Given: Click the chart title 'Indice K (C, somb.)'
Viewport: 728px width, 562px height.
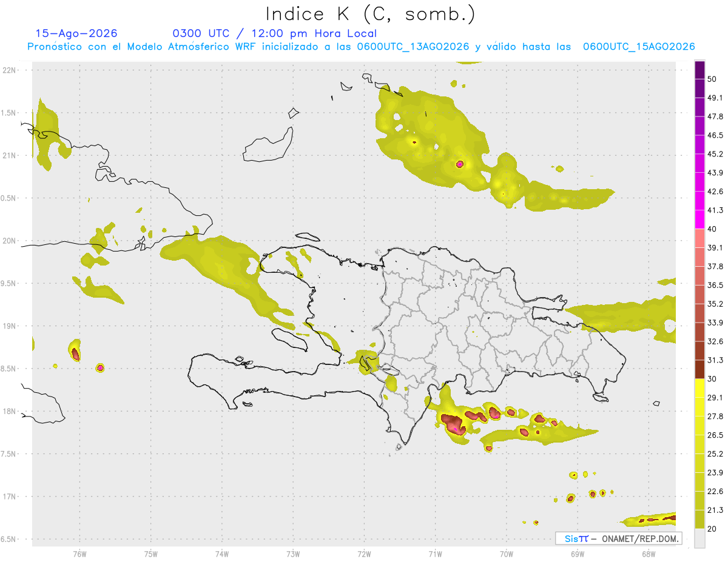Looking at the screenshot, I should 371,13.
